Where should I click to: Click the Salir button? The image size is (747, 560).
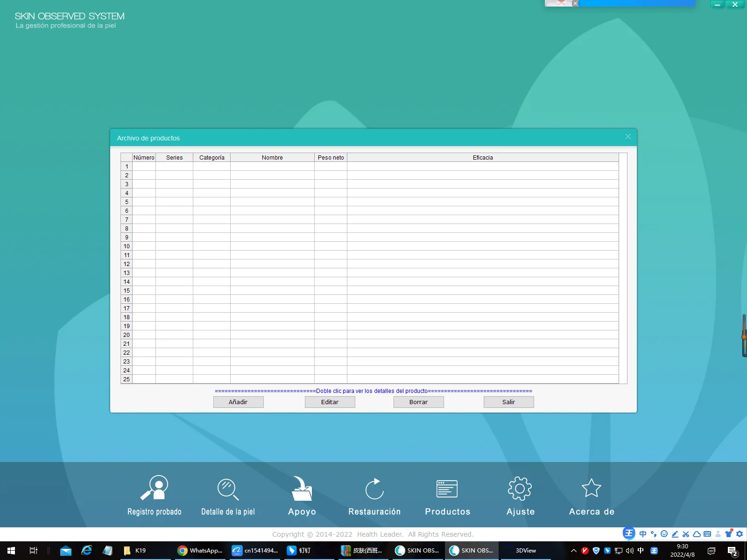tap(508, 402)
